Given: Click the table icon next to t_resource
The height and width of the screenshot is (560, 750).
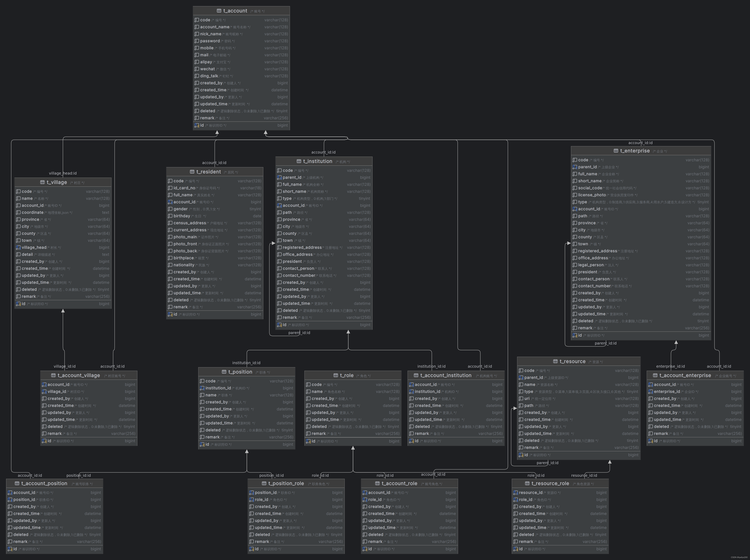Looking at the screenshot, I should 555,361.
